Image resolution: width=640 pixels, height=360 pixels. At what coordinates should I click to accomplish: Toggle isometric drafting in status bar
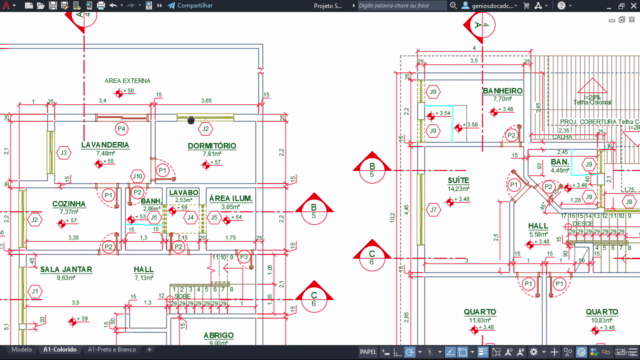(430, 352)
